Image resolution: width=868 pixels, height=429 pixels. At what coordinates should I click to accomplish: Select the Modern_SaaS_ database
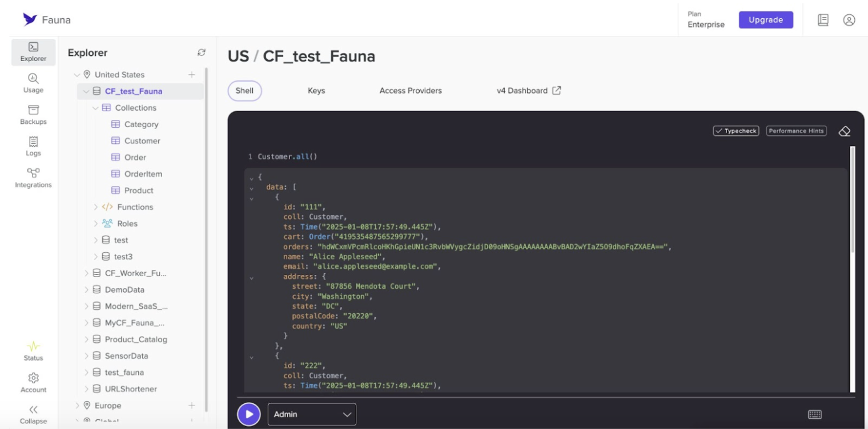coord(136,306)
